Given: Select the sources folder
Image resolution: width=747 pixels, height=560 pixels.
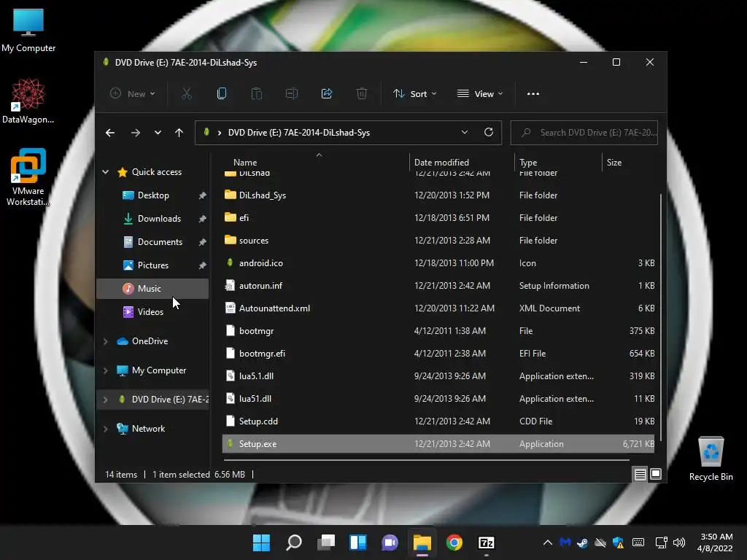Looking at the screenshot, I should (438, 241).
